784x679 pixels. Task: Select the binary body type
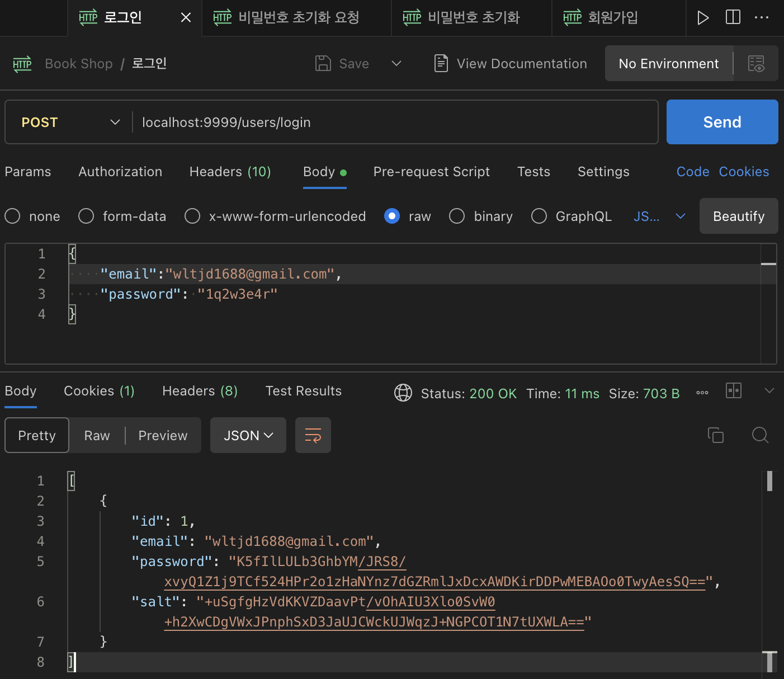pyautogui.click(x=457, y=216)
